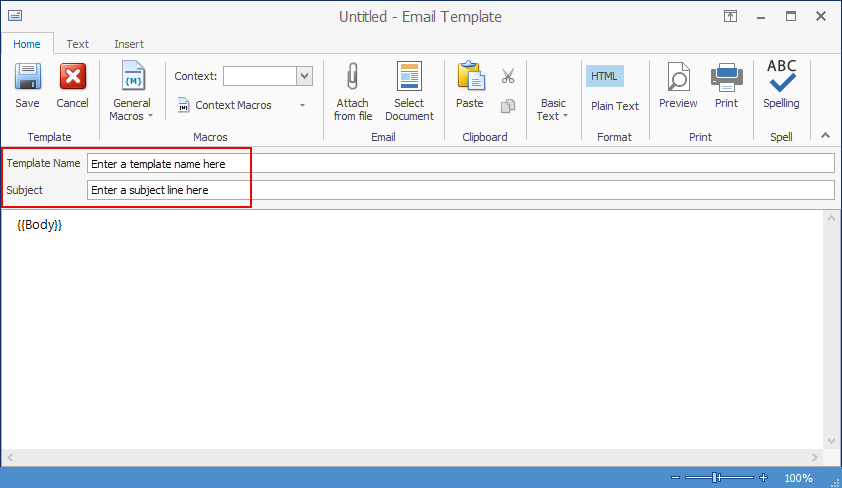Click the application menu icon in the title bar
Screen dimensions: 842x488
15,16
